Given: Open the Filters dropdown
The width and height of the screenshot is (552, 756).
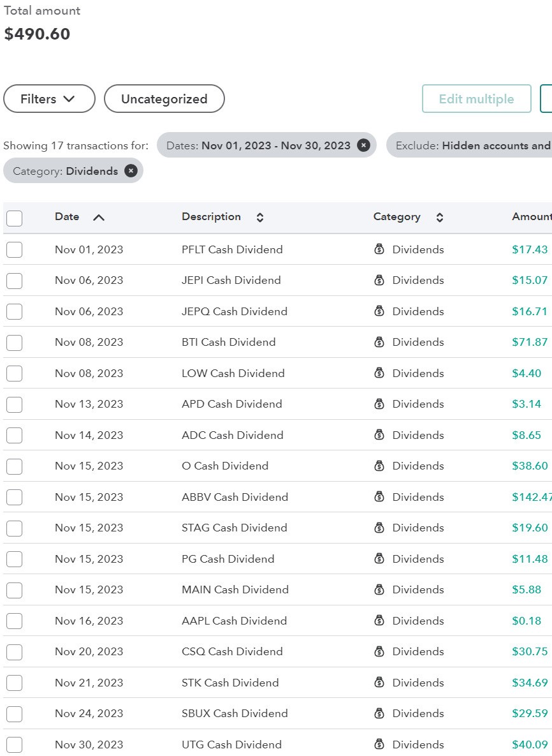Looking at the screenshot, I should 49,99.
